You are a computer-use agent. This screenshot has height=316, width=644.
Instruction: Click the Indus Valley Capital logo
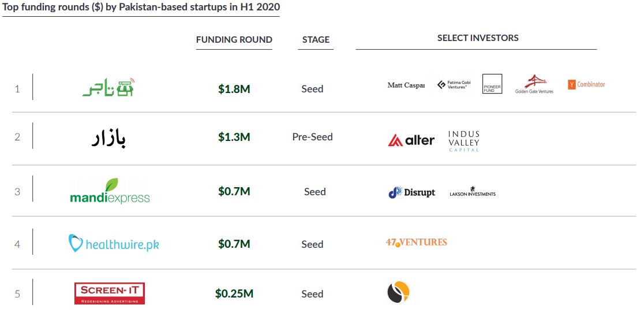pyautogui.click(x=464, y=142)
